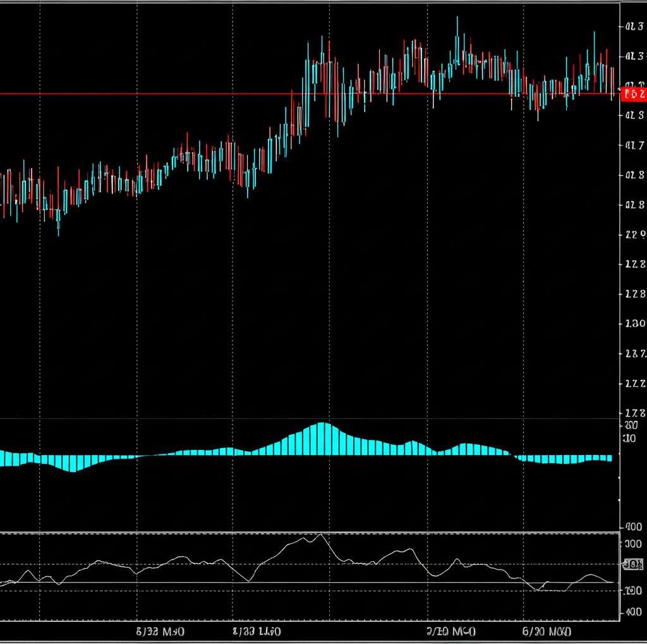Click the topmost price axis scale label
The image size is (647, 644).
point(633,27)
